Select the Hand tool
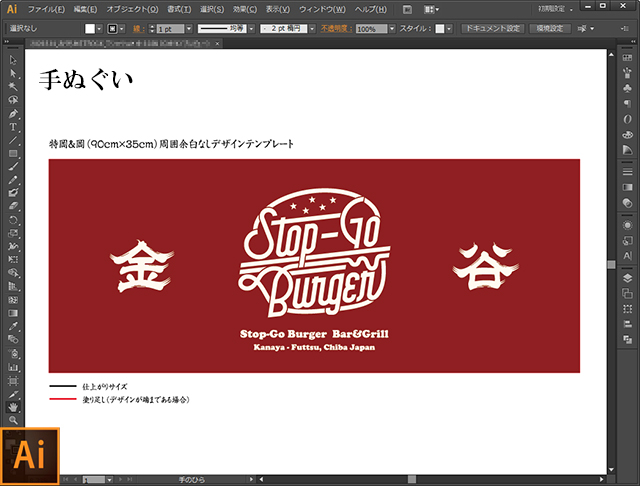 pos(13,407)
